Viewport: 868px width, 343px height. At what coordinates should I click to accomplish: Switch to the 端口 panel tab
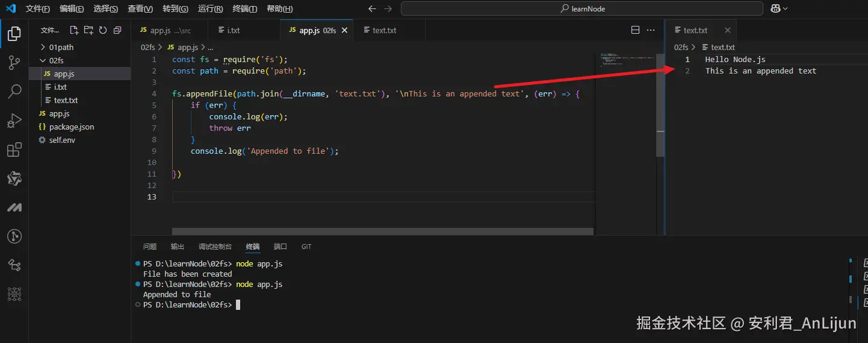(281, 247)
